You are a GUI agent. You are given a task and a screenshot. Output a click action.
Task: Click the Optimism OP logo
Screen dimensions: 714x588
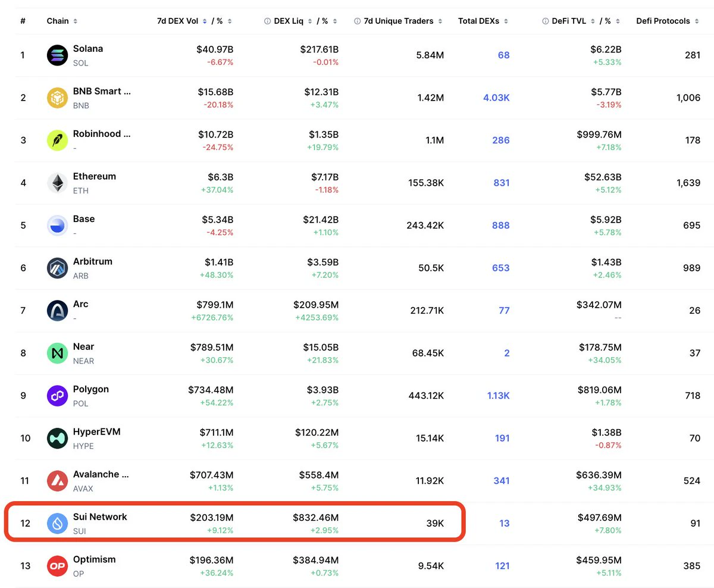57,566
